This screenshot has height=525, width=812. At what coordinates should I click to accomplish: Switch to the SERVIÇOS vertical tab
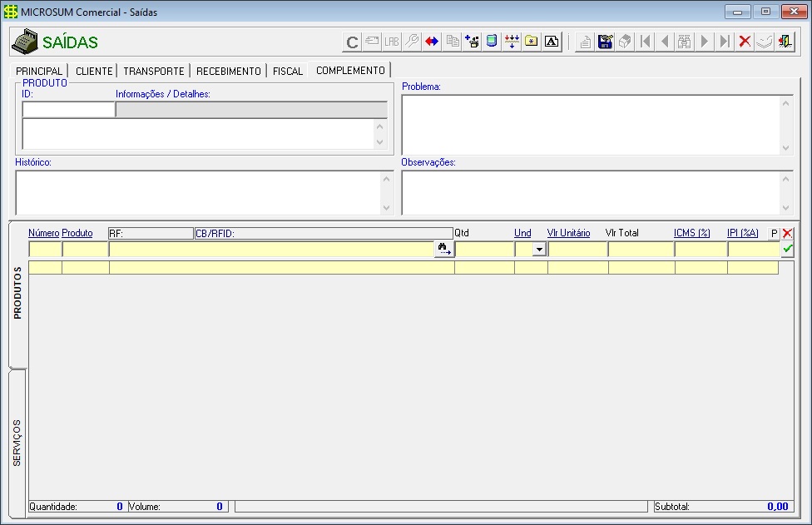pyautogui.click(x=17, y=443)
